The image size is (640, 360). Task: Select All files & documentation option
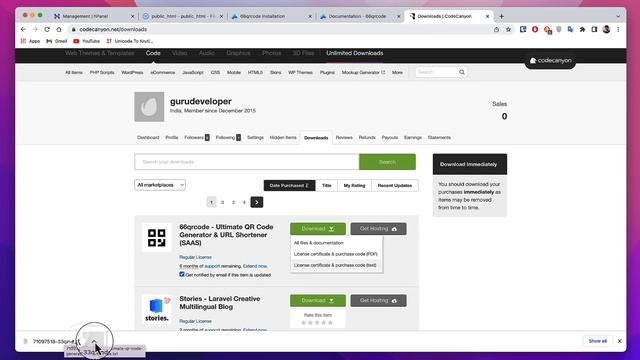click(x=319, y=243)
